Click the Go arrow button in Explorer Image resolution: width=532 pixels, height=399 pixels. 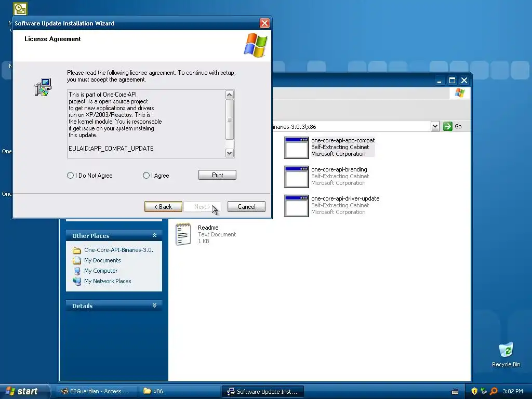(x=447, y=126)
